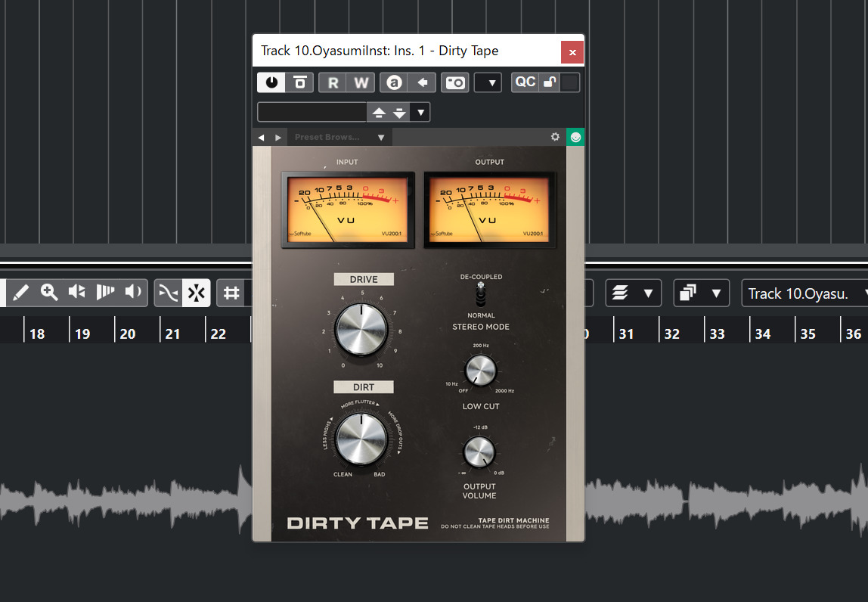
Task: Select the Zoom magnifier tool
Action: pyautogui.click(x=48, y=293)
